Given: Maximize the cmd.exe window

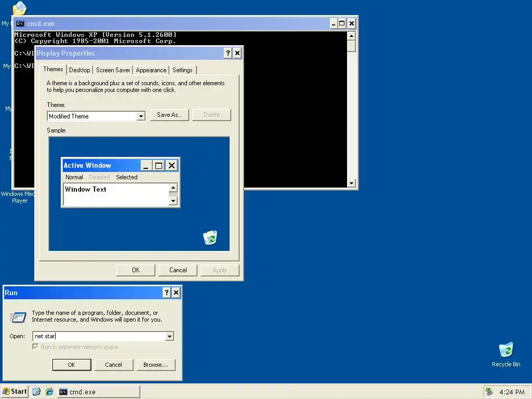Looking at the screenshot, I should click(342, 23).
